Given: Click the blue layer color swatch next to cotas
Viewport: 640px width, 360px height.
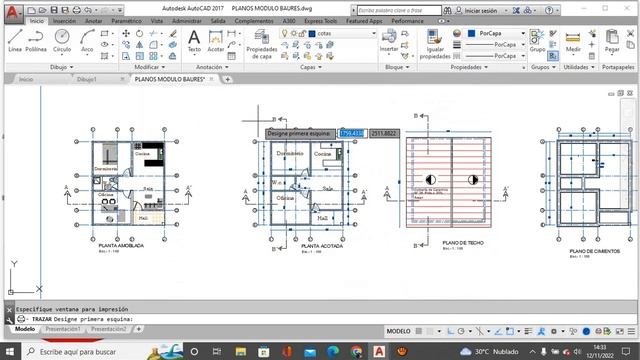Looking at the screenshot, I should [x=312, y=33].
